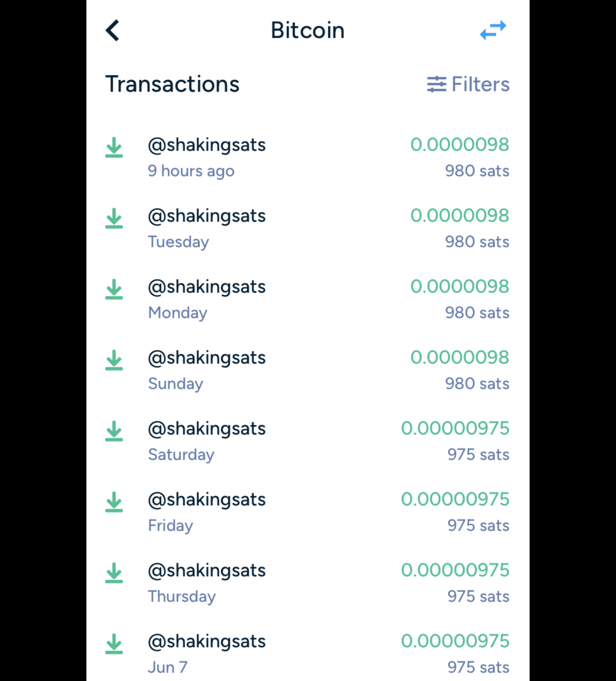Open the Thursday 0.00000975 transaction
The height and width of the screenshot is (681, 616).
point(308,583)
